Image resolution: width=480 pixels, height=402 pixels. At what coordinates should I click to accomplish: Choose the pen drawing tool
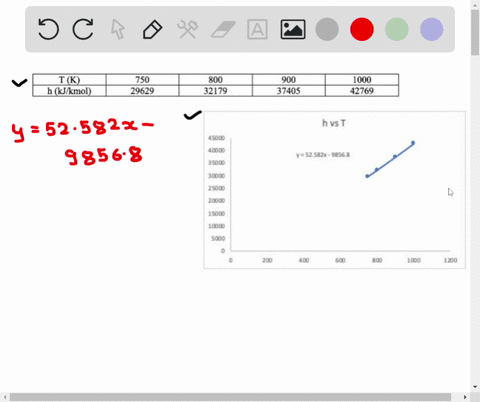coord(152,29)
